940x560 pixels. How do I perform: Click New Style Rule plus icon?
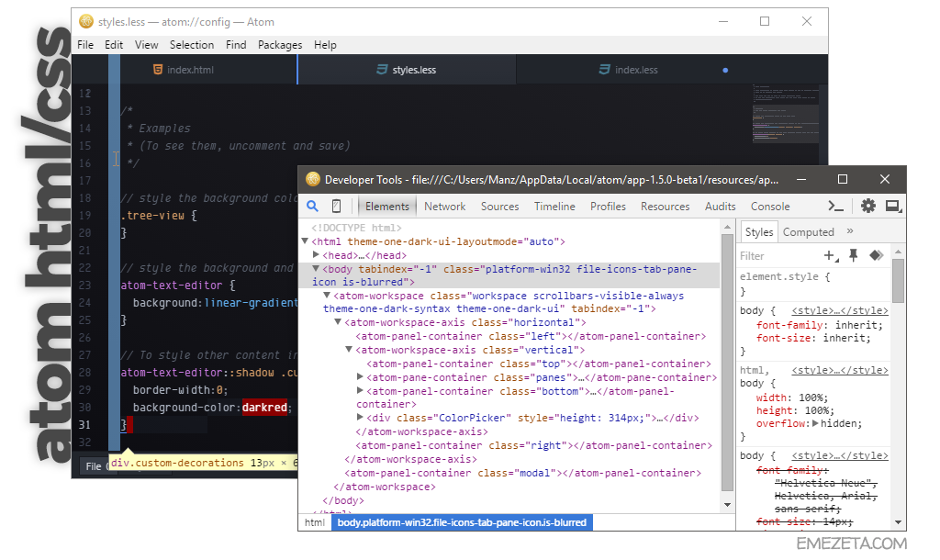pyautogui.click(x=831, y=256)
